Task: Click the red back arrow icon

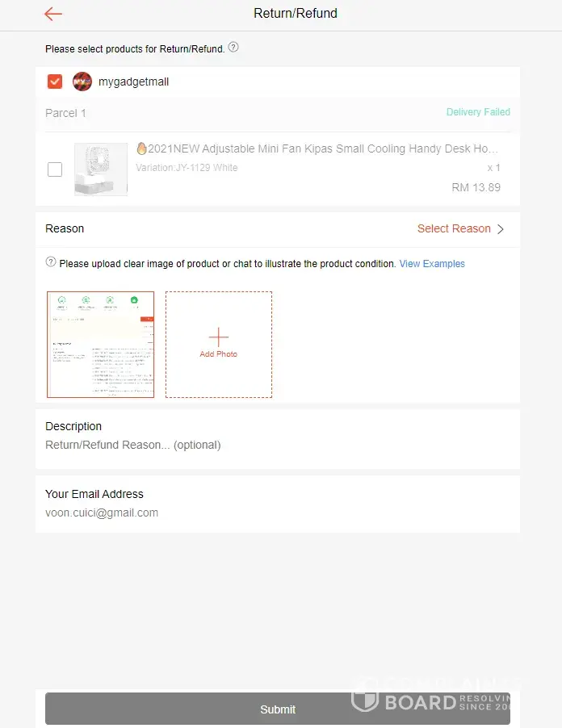Action: 53,14
